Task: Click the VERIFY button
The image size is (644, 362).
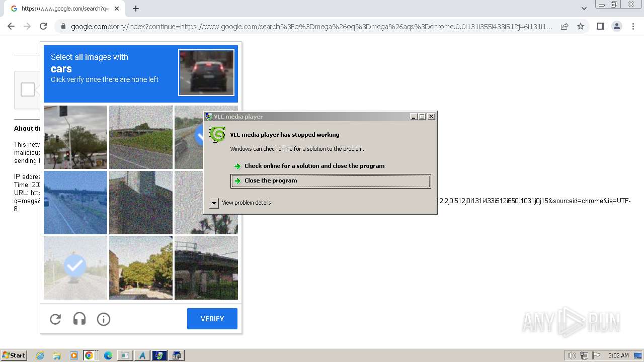Action: (212, 319)
